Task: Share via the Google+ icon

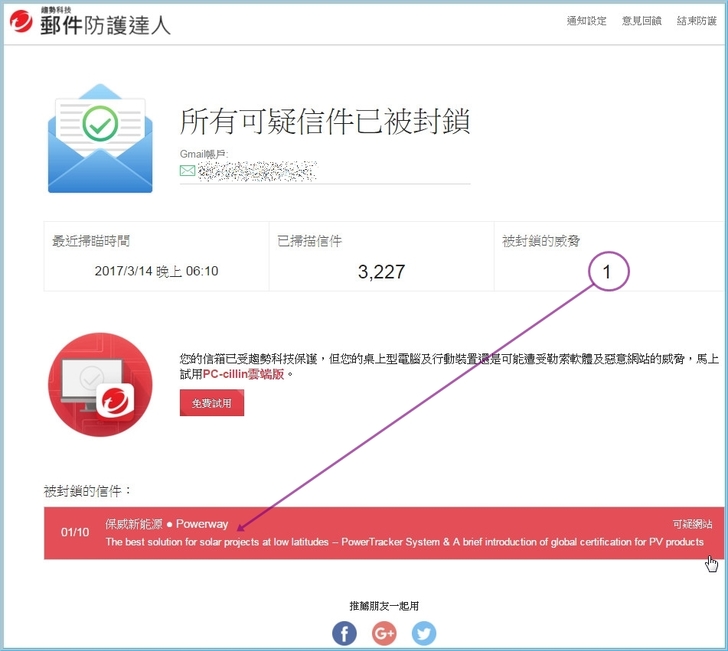Action: pyautogui.click(x=384, y=633)
